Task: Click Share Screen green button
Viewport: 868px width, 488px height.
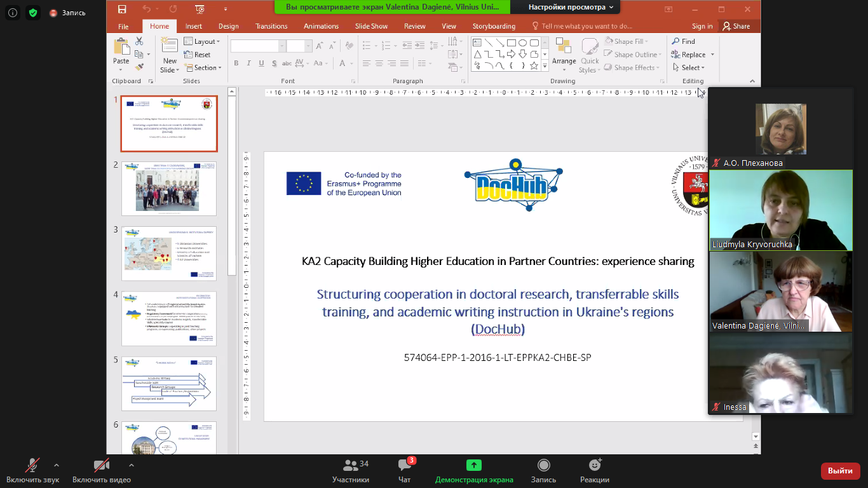Action: click(474, 471)
